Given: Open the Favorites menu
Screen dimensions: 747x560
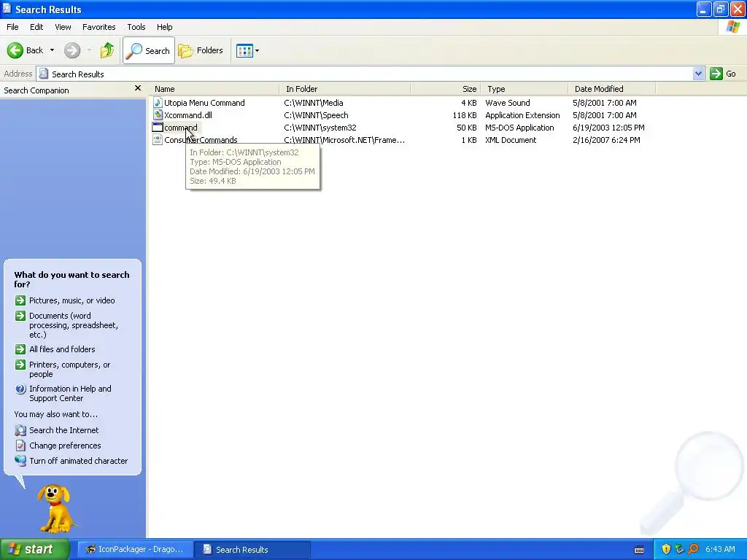Looking at the screenshot, I should pos(98,27).
